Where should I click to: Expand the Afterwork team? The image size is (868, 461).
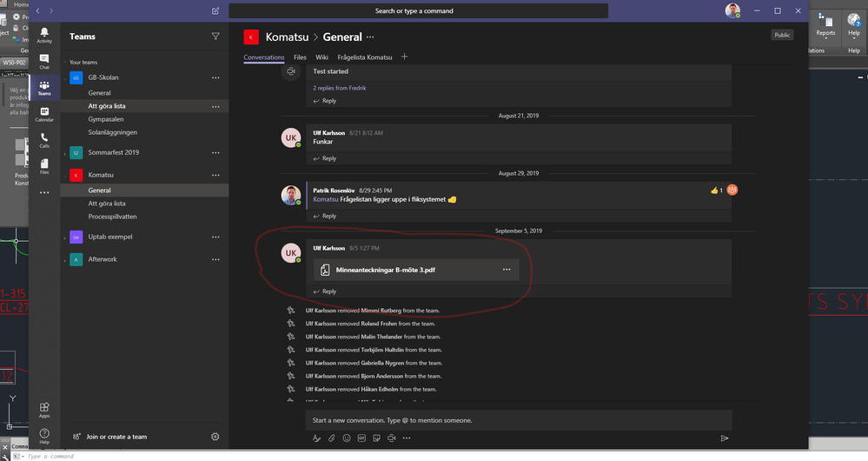pos(65,260)
